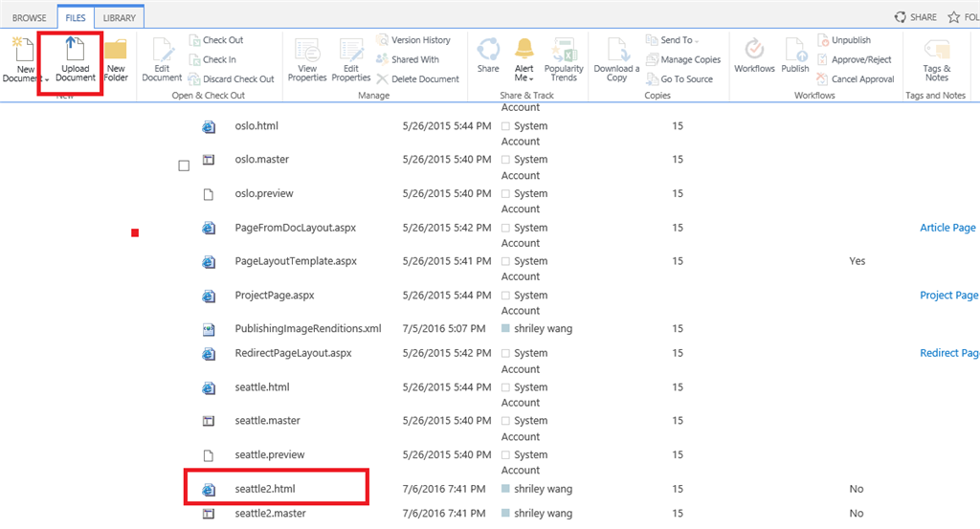Open PublishingImageRenditions.xml

point(308,328)
